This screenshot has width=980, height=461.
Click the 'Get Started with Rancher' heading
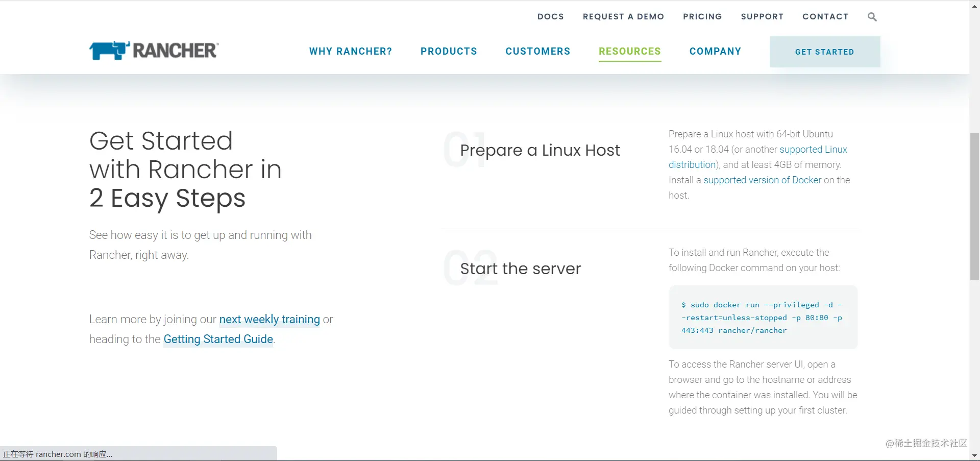185,169
